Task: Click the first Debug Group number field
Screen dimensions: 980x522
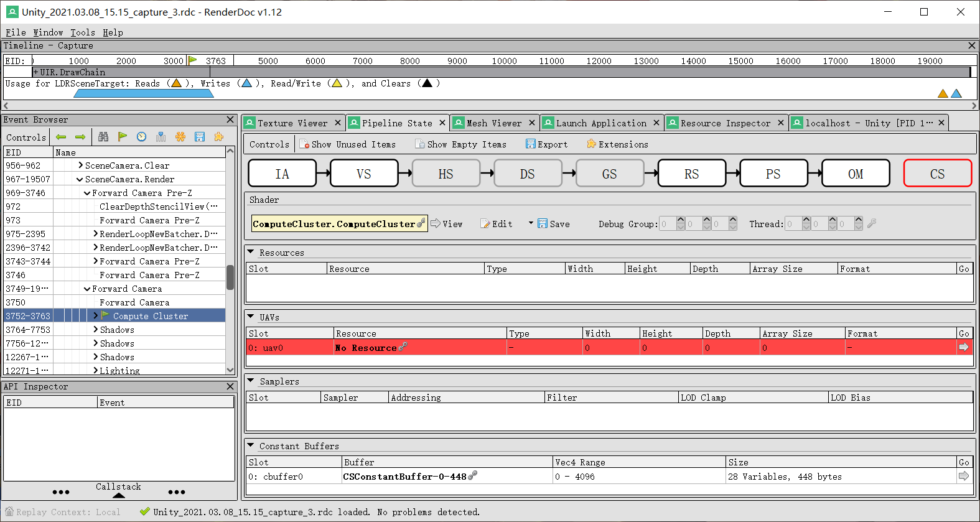Action: pos(667,224)
